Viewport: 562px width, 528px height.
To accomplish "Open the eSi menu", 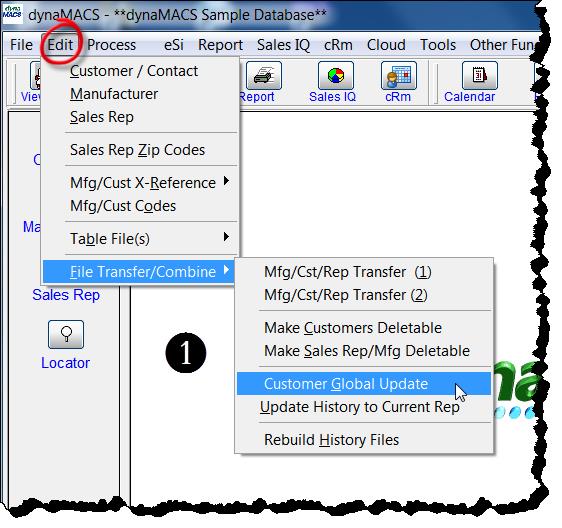I will pos(174,45).
